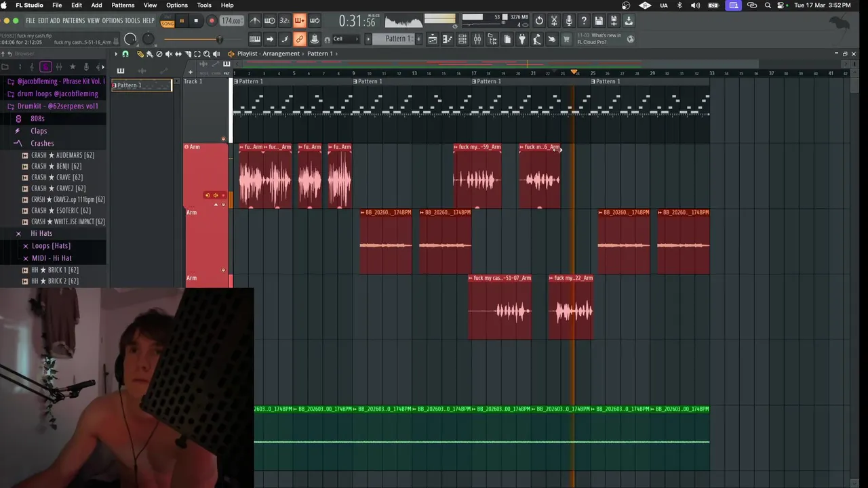Collapse the Hi Hats folder

pyautogui.click(x=41, y=233)
